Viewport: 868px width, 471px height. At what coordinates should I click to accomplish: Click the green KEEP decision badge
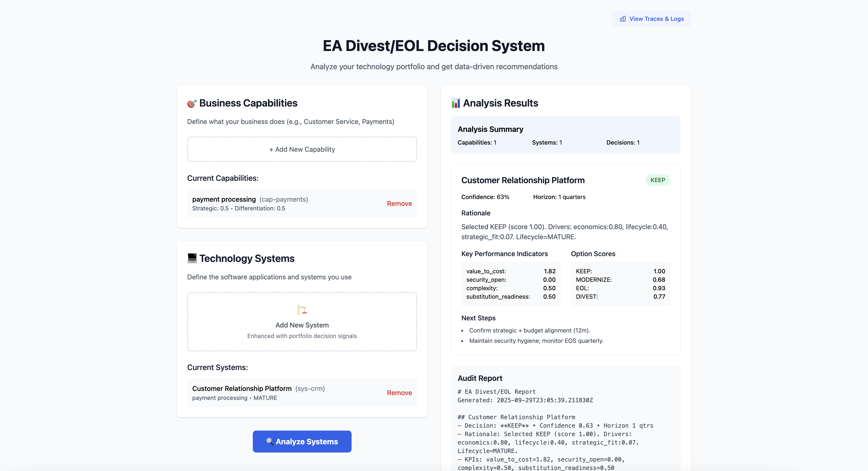[x=657, y=180]
